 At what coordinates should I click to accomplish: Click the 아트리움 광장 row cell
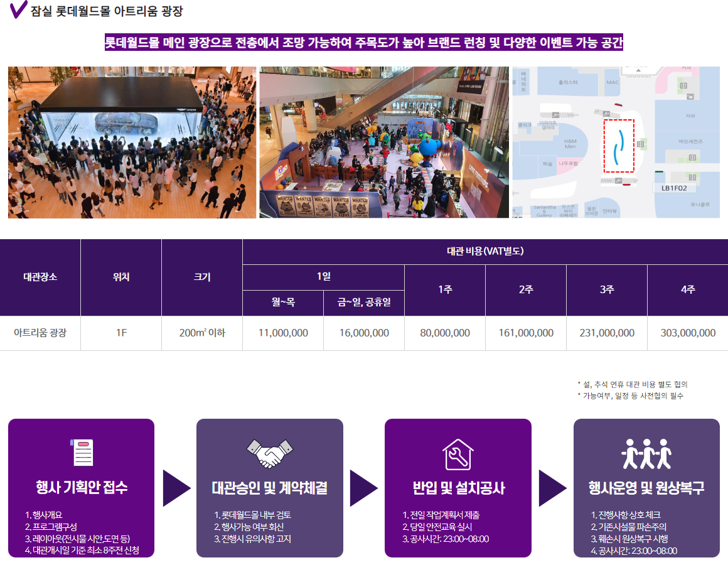click(x=40, y=333)
